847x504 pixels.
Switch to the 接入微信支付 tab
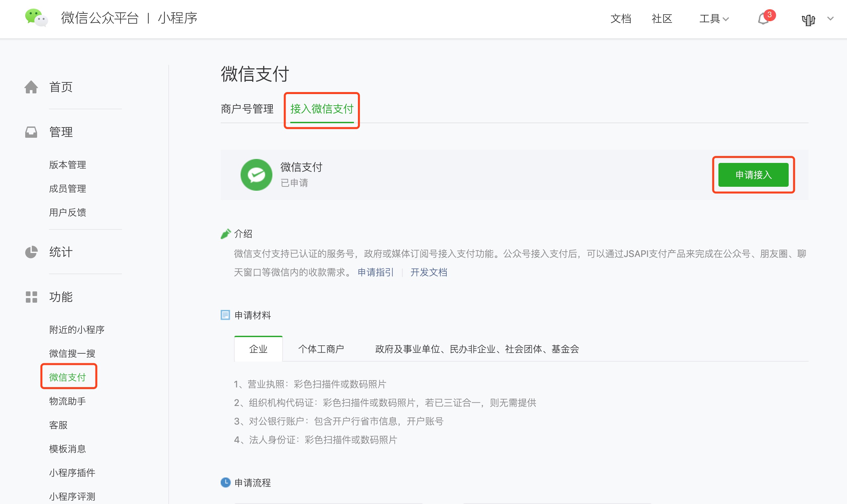click(322, 109)
